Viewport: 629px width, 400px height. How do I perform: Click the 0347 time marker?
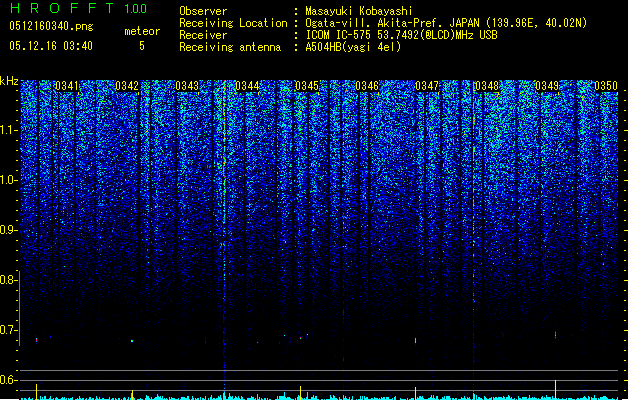pos(427,86)
